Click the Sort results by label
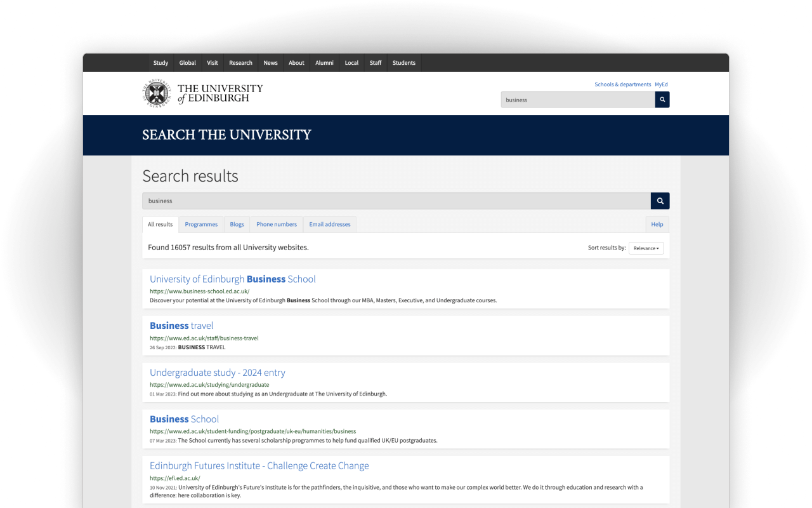The image size is (812, 508). [x=607, y=248]
